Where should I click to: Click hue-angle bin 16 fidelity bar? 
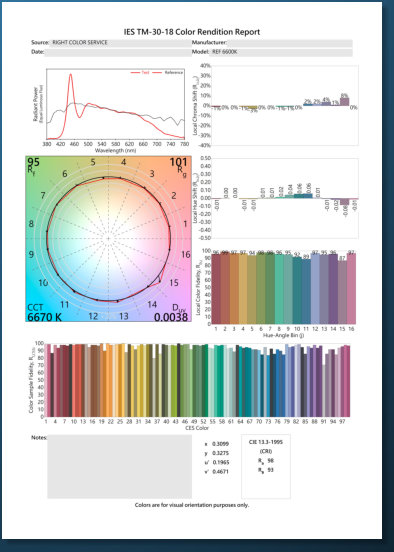coord(351,288)
